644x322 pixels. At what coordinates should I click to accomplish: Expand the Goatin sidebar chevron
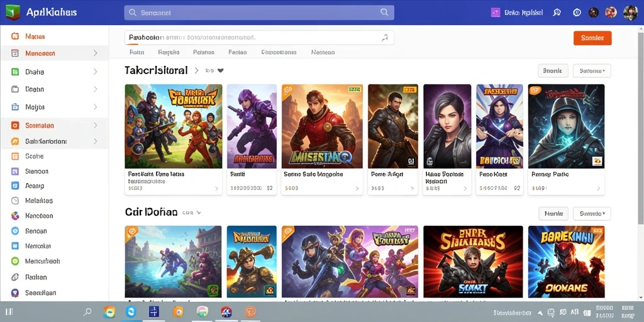tap(96, 89)
